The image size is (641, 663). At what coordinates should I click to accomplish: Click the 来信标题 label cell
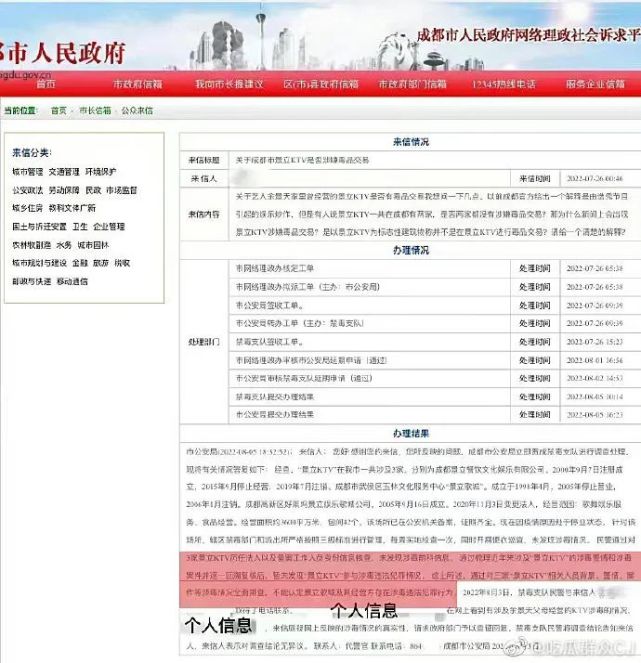coord(204,160)
